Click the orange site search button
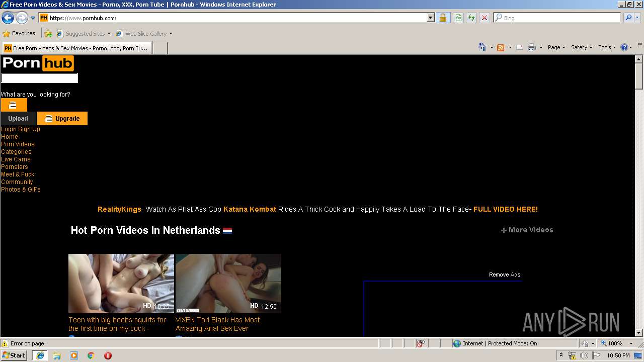This screenshot has width=644, height=362. [x=14, y=105]
